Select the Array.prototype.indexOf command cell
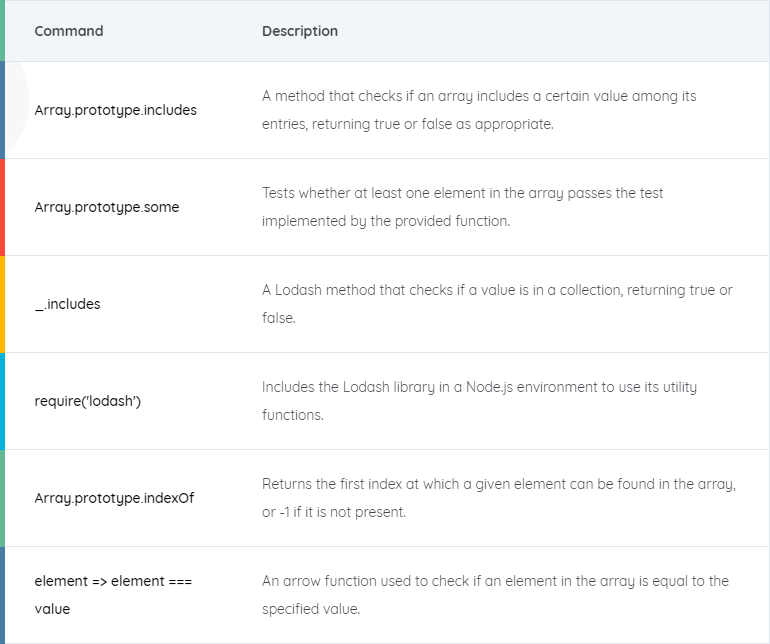The width and height of the screenshot is (770, 644). [x=114, y=498]
